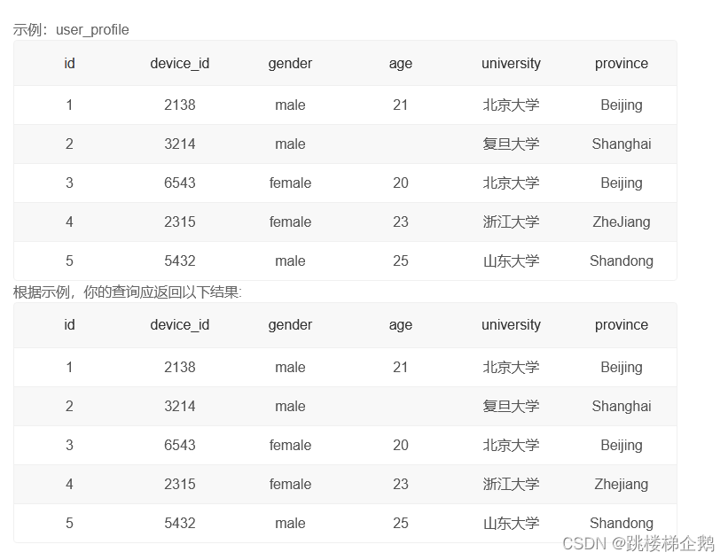Select the age header in first table
728x560 pixels.
coord(400,63)
